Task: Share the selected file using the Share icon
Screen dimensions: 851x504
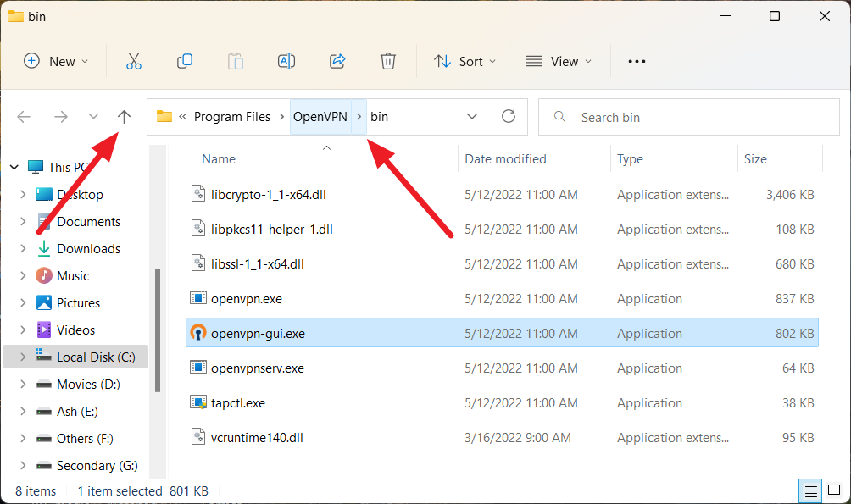Action: (337, 61)
